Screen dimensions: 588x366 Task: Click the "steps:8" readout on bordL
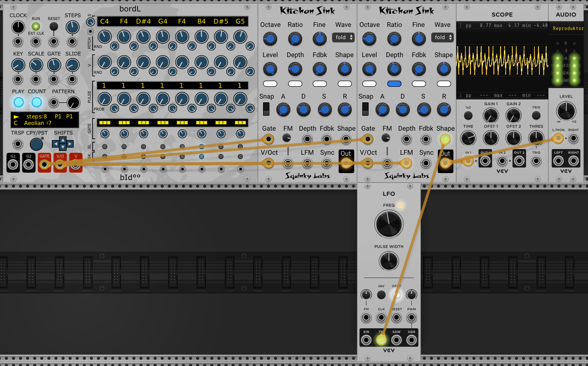tap(36, 116)
